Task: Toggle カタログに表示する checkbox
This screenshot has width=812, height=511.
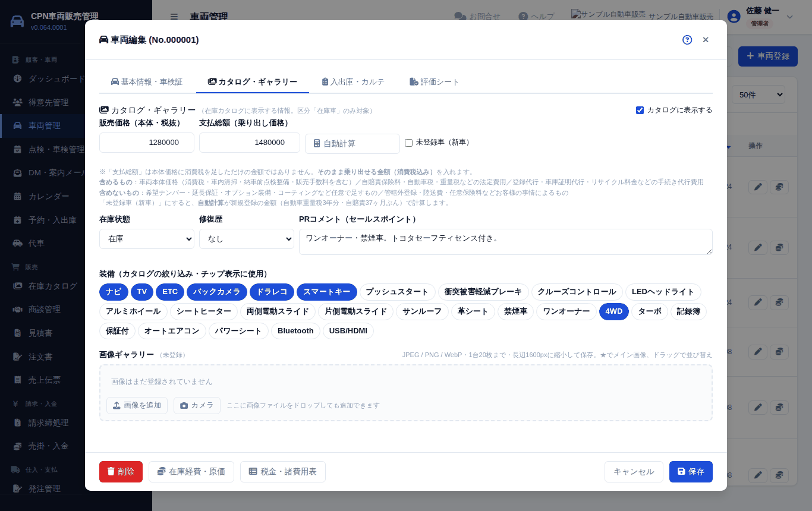Action: 640,110
